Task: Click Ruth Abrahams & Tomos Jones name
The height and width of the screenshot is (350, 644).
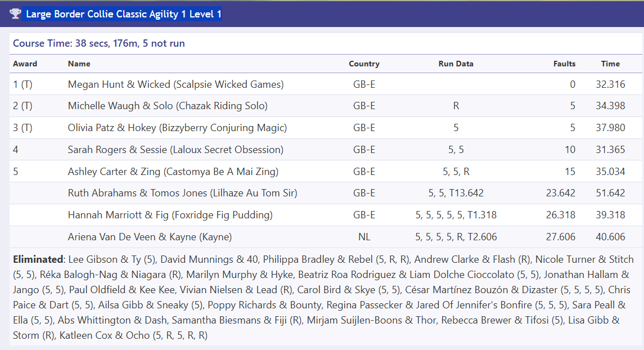Action: [x=182, y=193]
